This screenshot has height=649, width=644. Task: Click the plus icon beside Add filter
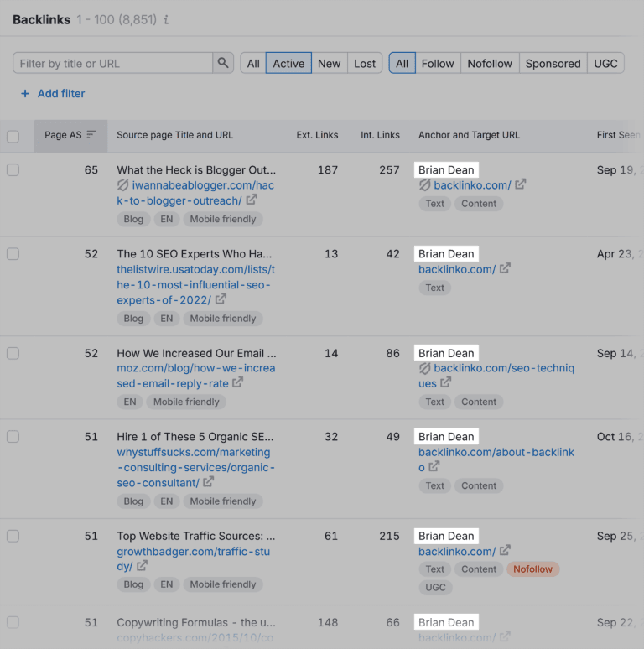click(25, 94)
